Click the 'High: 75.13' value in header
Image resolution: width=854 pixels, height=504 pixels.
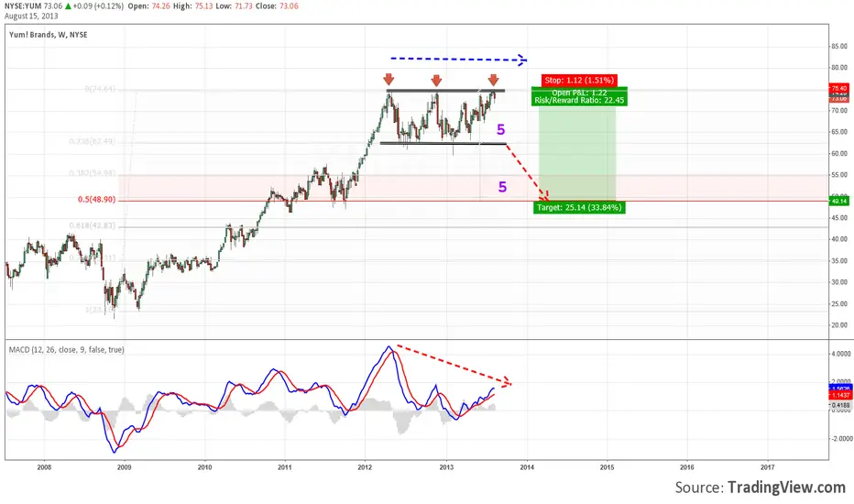[x=192, y=6]
